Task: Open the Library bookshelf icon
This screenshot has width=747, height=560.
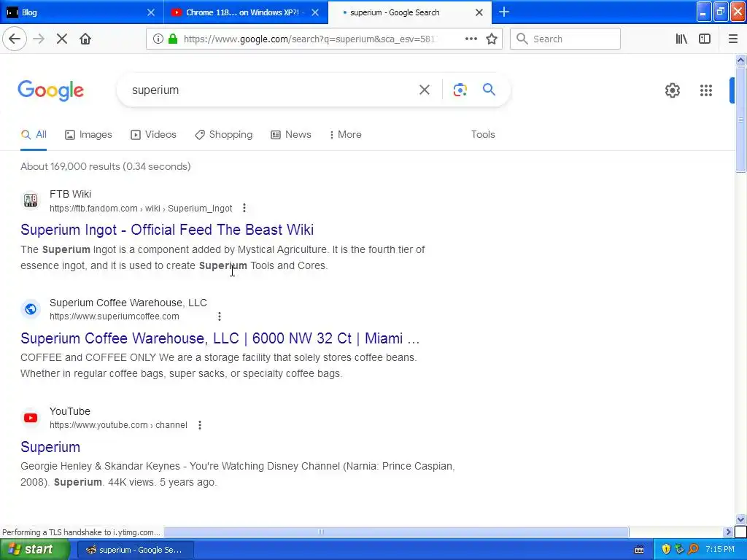Action: click(x=681, y=39)
